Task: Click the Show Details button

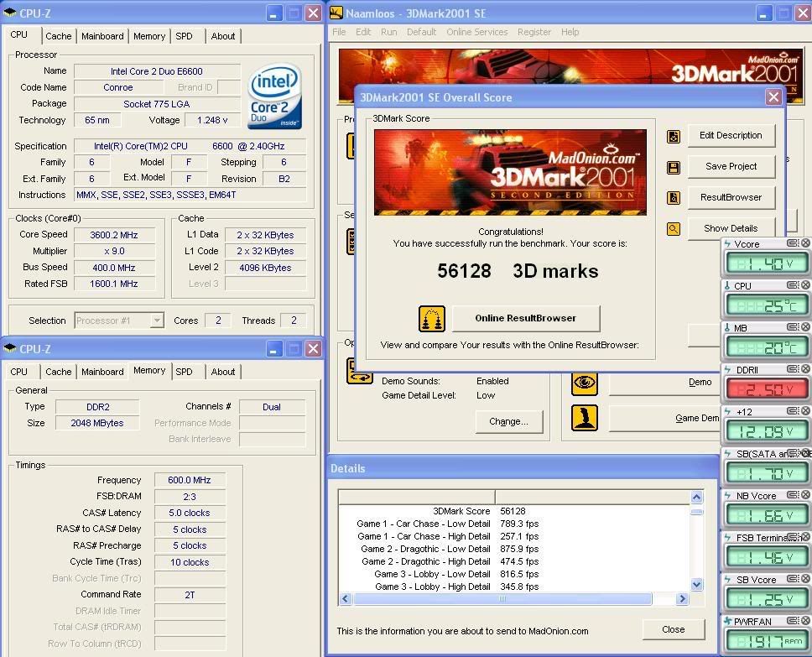Action: 731,228
